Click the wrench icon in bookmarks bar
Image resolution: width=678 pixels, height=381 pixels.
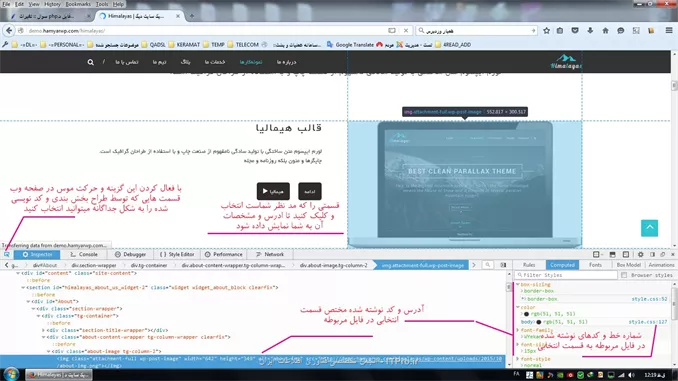[x=5, y=45]
